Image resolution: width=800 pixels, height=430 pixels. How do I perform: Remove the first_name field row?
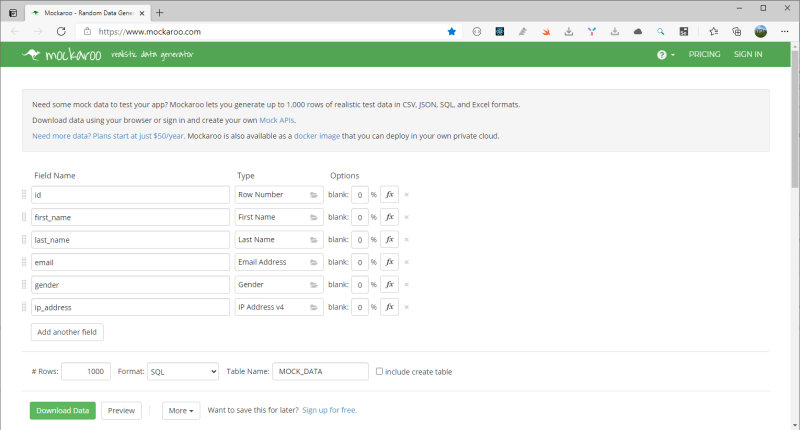[x=407, y=217]
